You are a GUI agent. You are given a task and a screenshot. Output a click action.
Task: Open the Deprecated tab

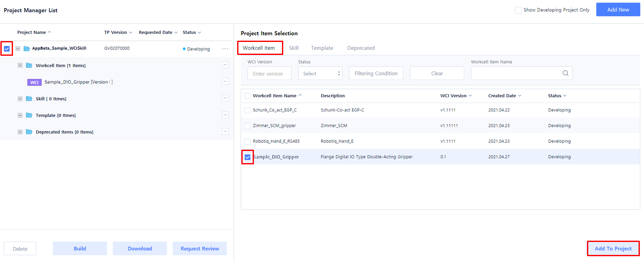361,48
